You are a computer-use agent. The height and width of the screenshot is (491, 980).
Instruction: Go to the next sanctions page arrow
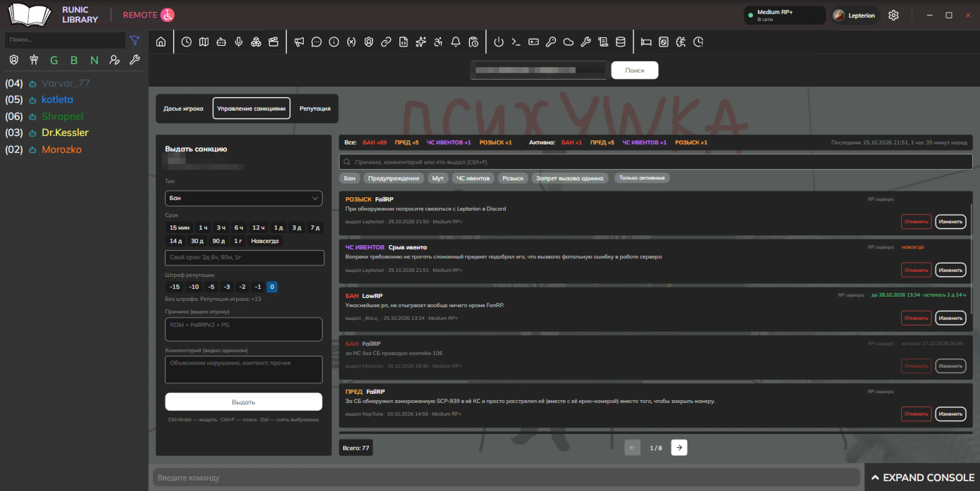(679, 448)
